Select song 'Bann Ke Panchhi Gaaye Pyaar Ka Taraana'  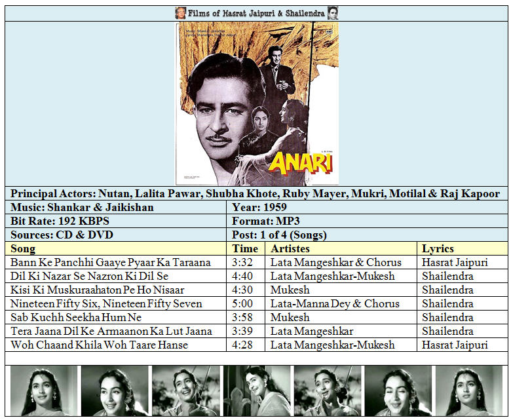111,262
